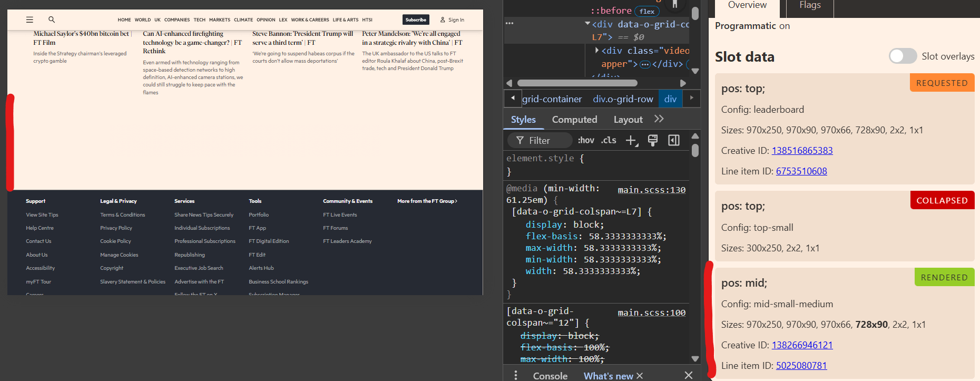Click the search magnifier icon
This screenshot has width=980, height=381.
pyautogui.click(x=52, y=19)
